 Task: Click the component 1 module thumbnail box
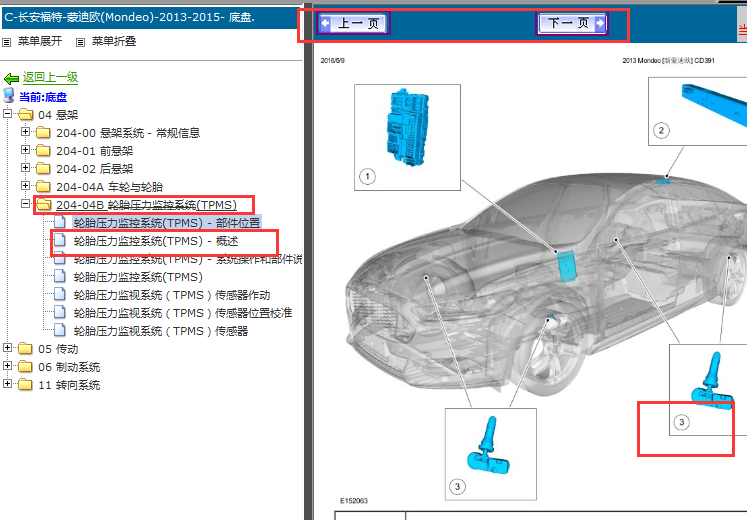click(x=407, y=138)
